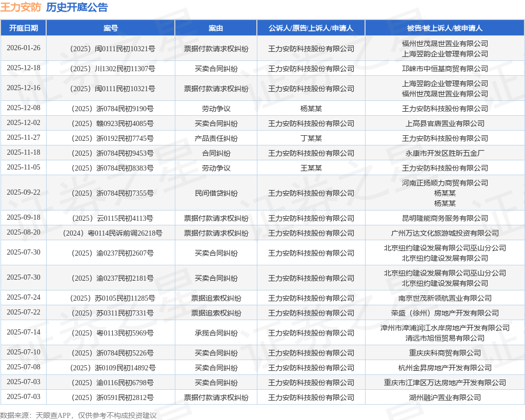Click case number 渝0237民初2607号

pyautogui.click(x=112, y=253)
